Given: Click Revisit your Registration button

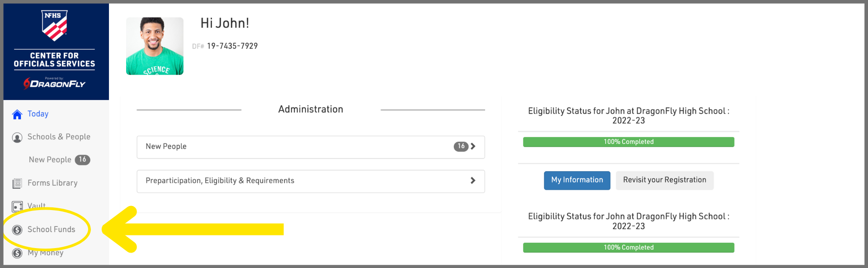Looking at the screenshot, I should (664, 180).
